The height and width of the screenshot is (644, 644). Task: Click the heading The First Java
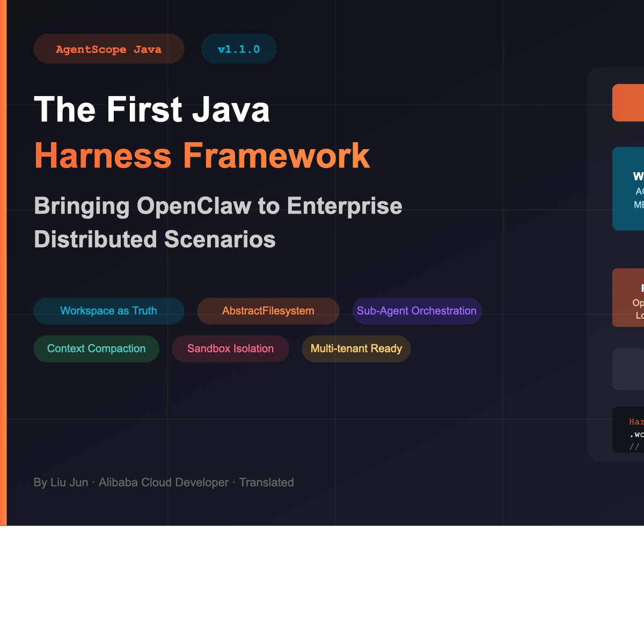point(152,109)
